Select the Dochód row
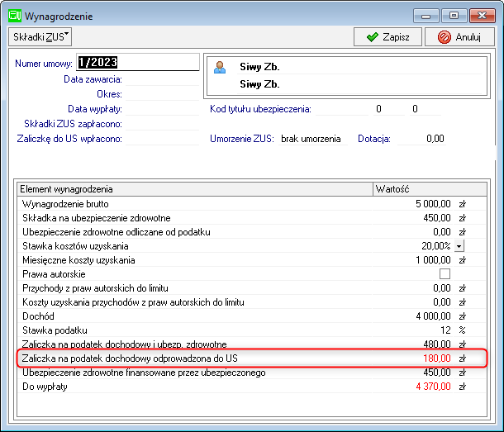Viewport: 504px width, 432px height. click(252, 316)
